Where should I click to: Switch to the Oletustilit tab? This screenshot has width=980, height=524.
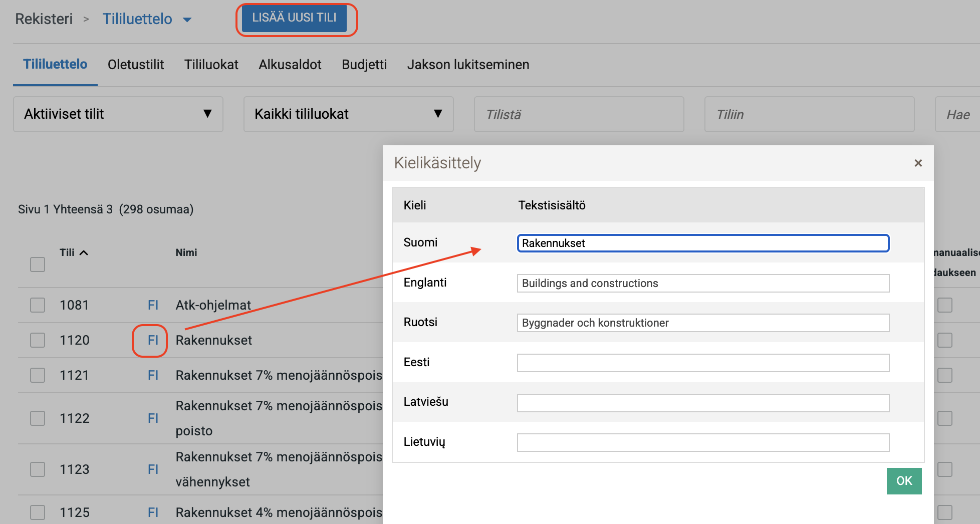click(136, 65)
